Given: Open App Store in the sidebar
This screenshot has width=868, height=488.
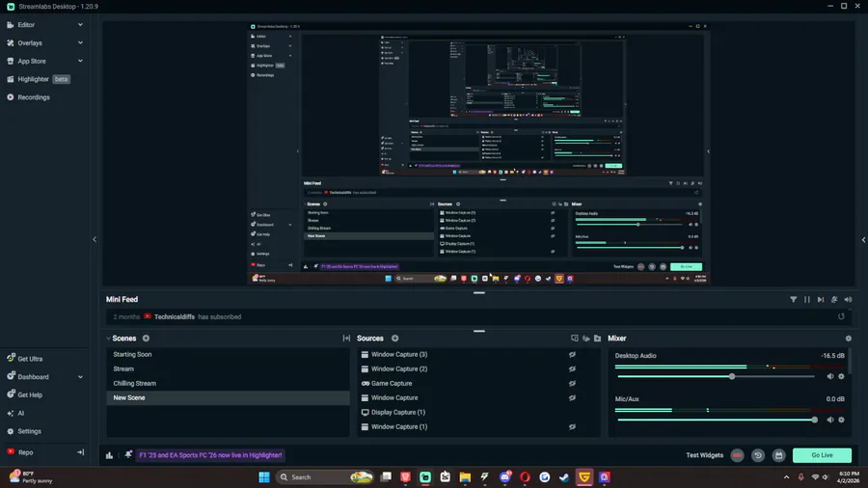Looking at the screenshot, I should coord(32,62).
